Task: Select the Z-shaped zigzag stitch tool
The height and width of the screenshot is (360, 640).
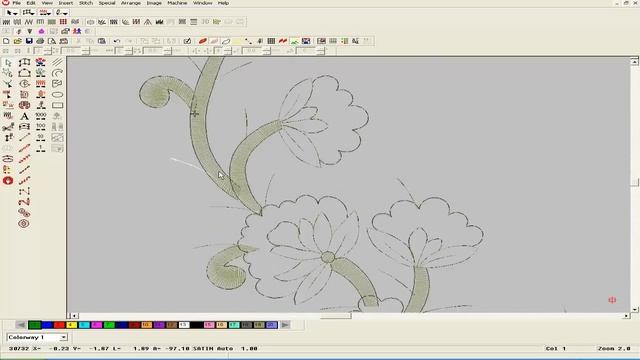Action: [24, 202]
